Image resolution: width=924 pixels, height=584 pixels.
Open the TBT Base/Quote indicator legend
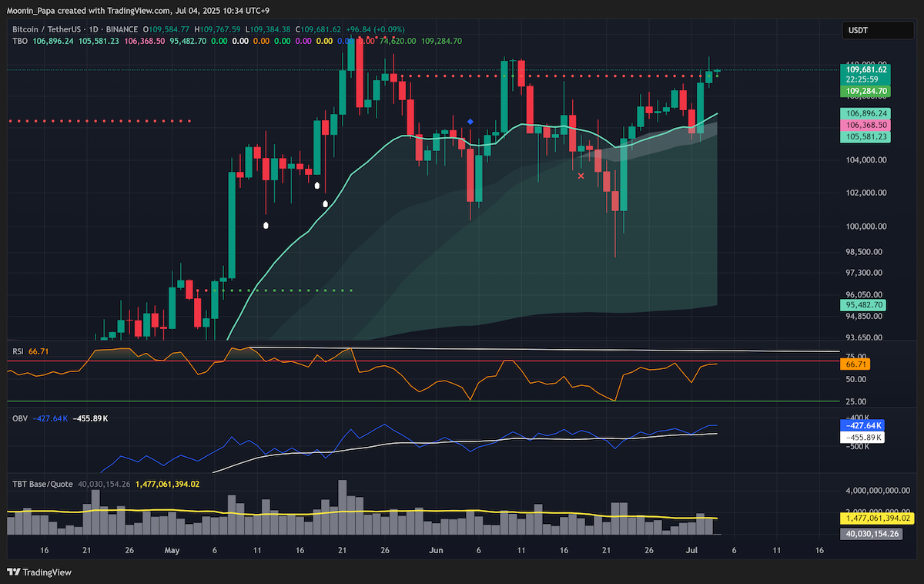point(42,484)
